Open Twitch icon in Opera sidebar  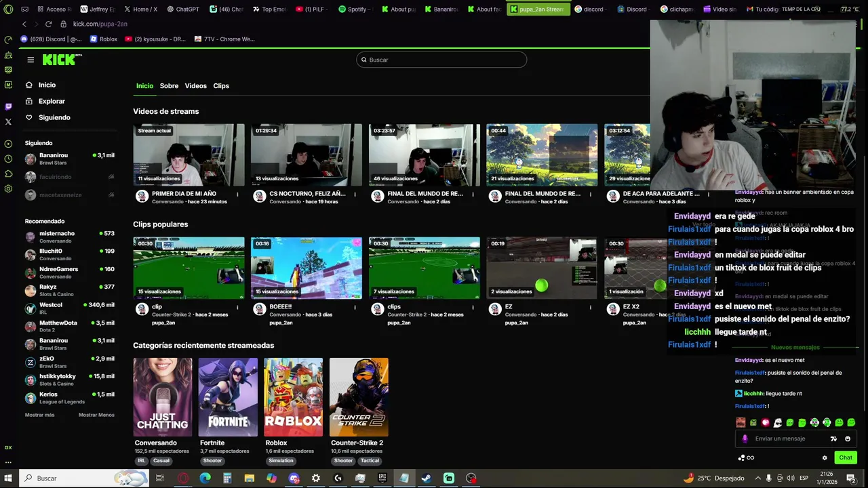[8, 106]
